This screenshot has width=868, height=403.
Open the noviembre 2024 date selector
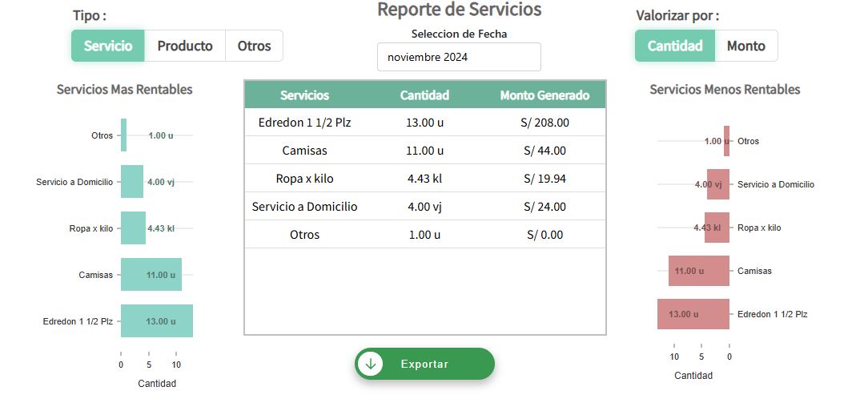(x=459, y=57)
